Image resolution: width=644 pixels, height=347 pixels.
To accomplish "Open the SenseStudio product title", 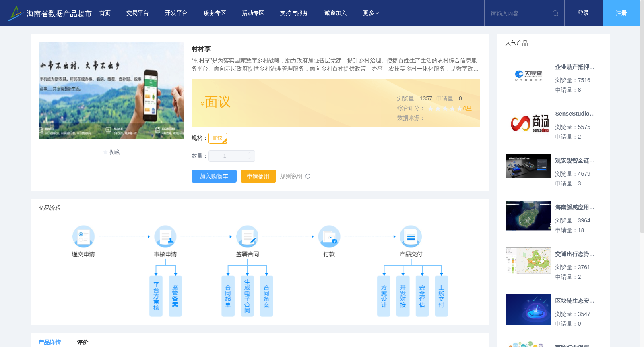I will (x=575, y=114).
